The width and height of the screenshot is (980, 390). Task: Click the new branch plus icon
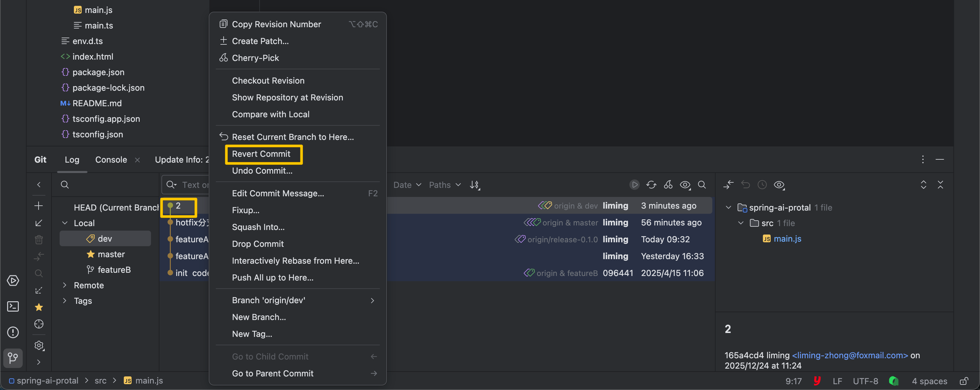click(x=39, y=206)
